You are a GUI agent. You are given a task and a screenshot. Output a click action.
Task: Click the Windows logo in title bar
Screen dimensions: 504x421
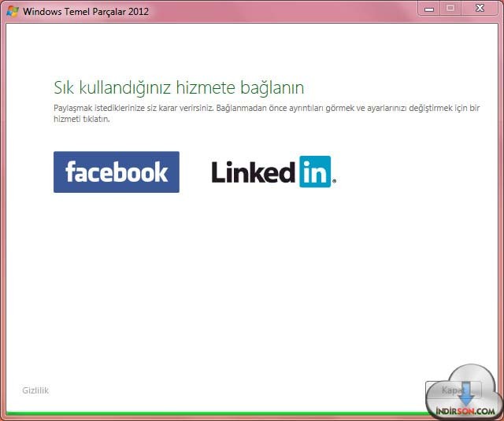(13, 12)
